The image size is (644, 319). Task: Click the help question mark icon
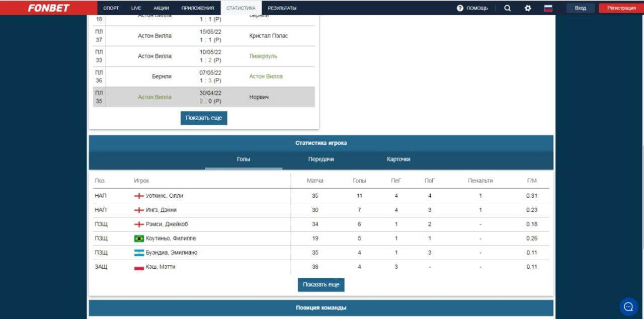460,8
